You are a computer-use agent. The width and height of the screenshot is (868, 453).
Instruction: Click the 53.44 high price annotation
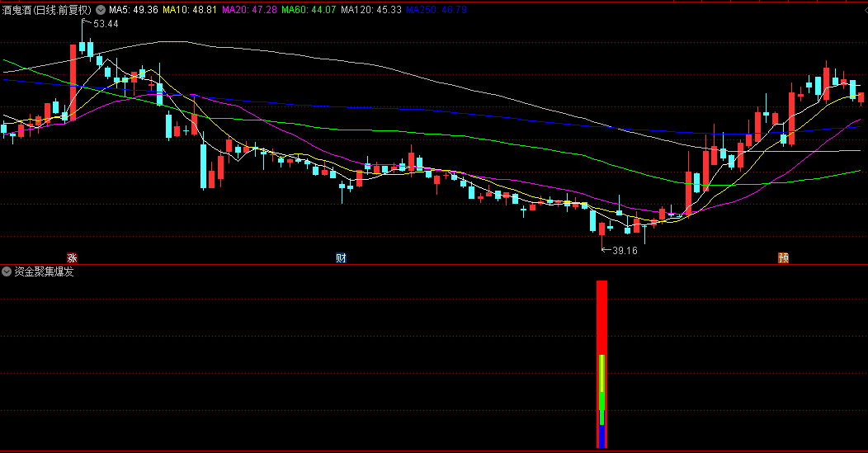point(106,24)
